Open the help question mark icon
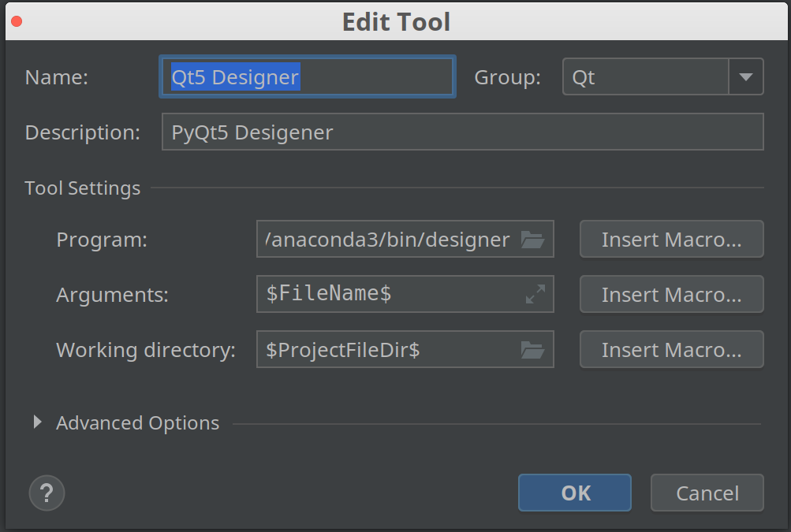The image size is (791, 532). pos(47,493)
